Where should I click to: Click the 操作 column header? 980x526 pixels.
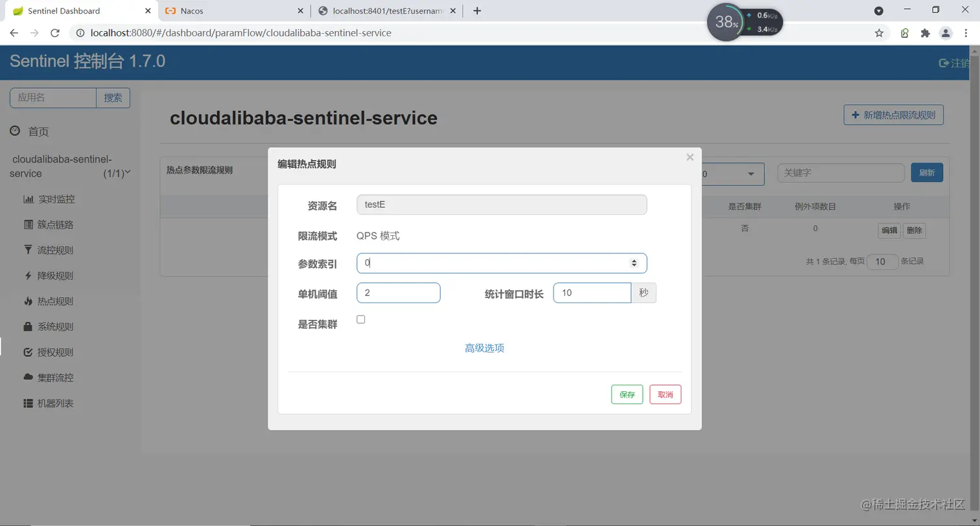coord(902,207)
